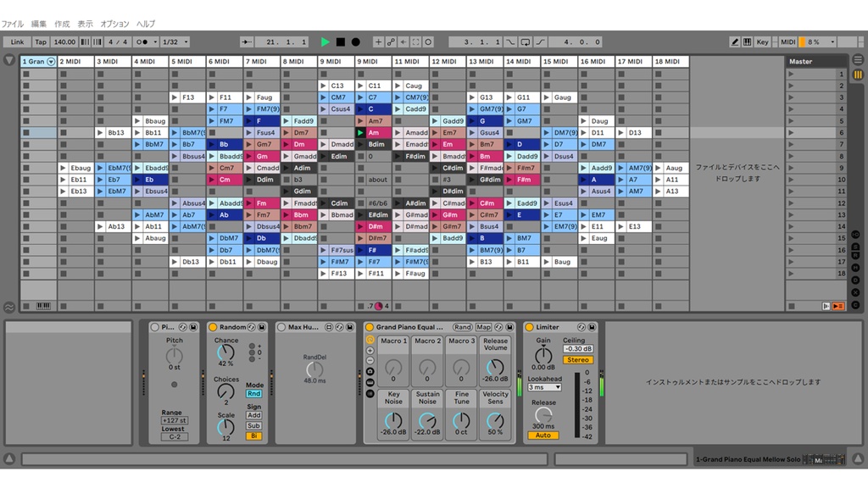Turn off the Limiter device activator

pos(530,327)
